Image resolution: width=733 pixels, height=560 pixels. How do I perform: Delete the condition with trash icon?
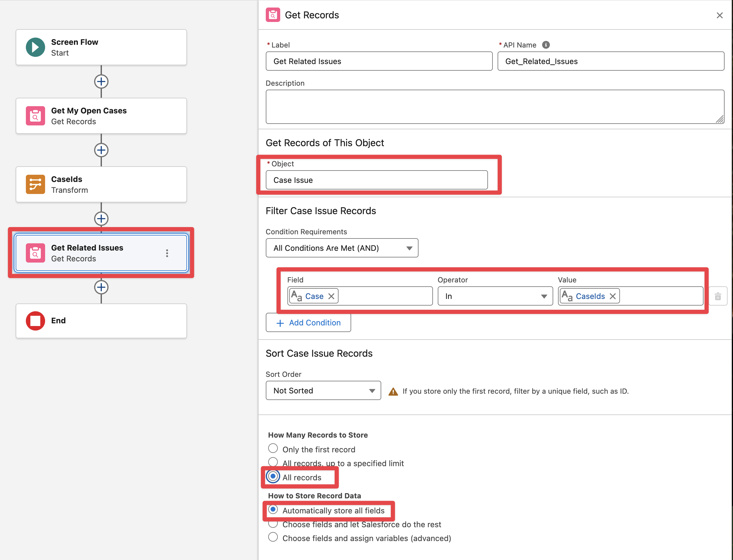coord(718,296)
